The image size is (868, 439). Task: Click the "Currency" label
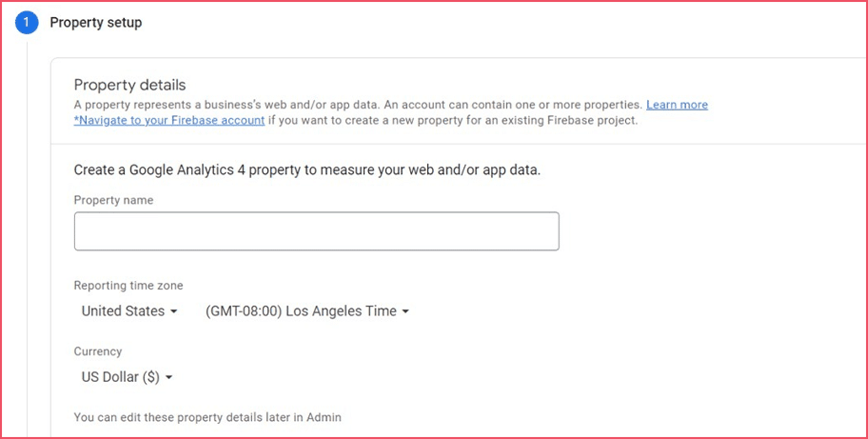(x=98, y=351)
